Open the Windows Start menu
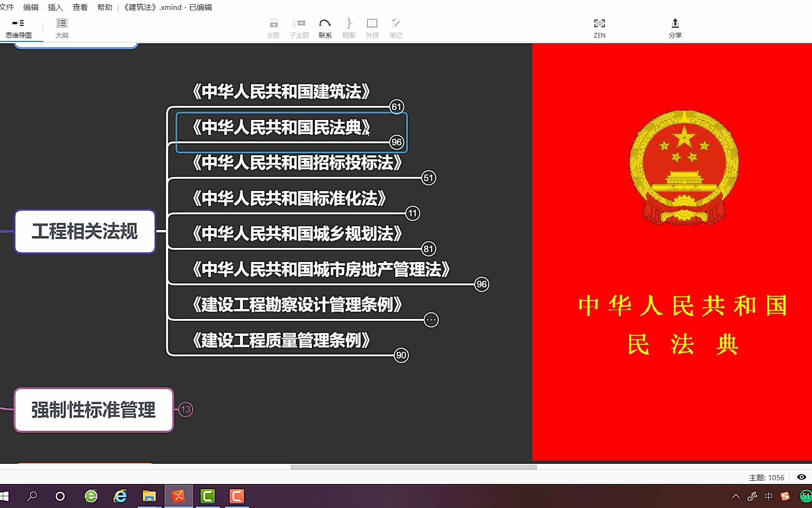Screen dimensions: 812x508 point(5,496)
